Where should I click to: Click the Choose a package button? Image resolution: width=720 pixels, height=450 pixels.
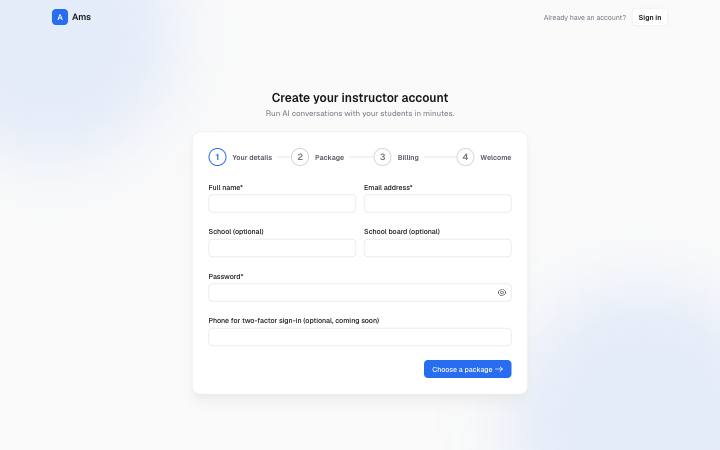(467, 369)
